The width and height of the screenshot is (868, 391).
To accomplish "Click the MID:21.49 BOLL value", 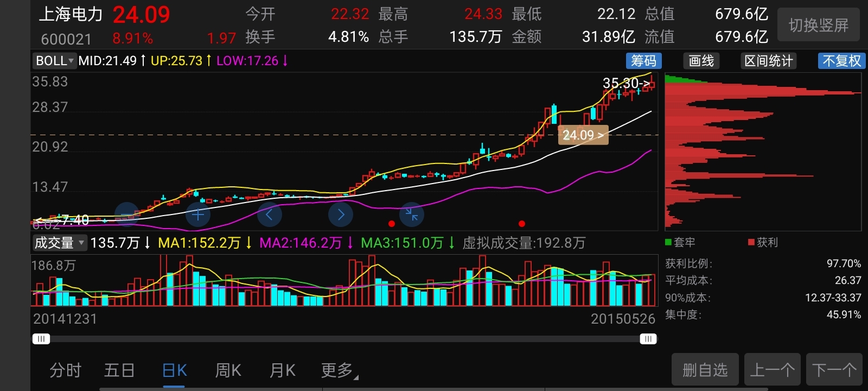I will [107, 61].
